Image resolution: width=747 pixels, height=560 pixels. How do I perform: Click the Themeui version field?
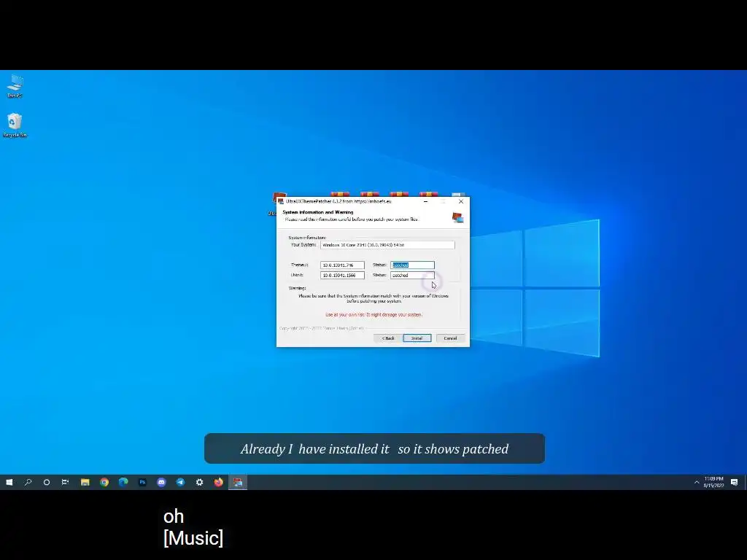point(342,265)
